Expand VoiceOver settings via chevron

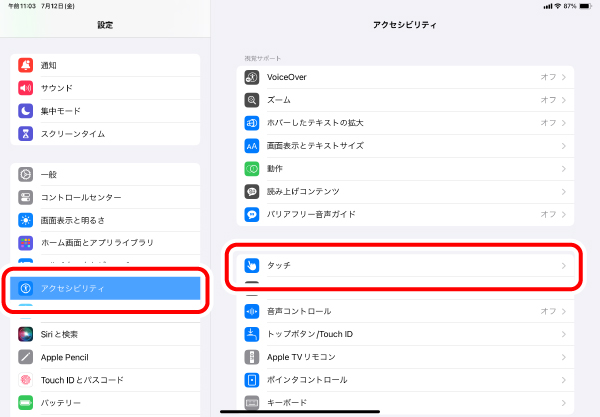coord(564,77)
